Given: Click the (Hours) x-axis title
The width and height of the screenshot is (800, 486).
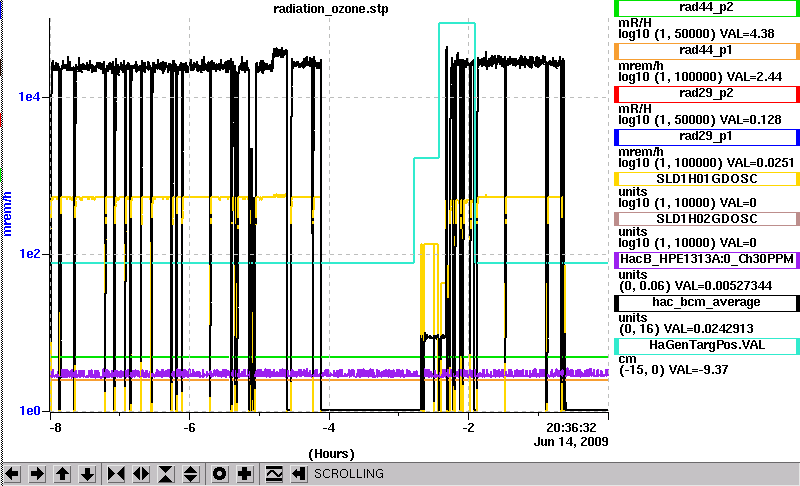Looking at the screenshot, I should pos(331,454).
